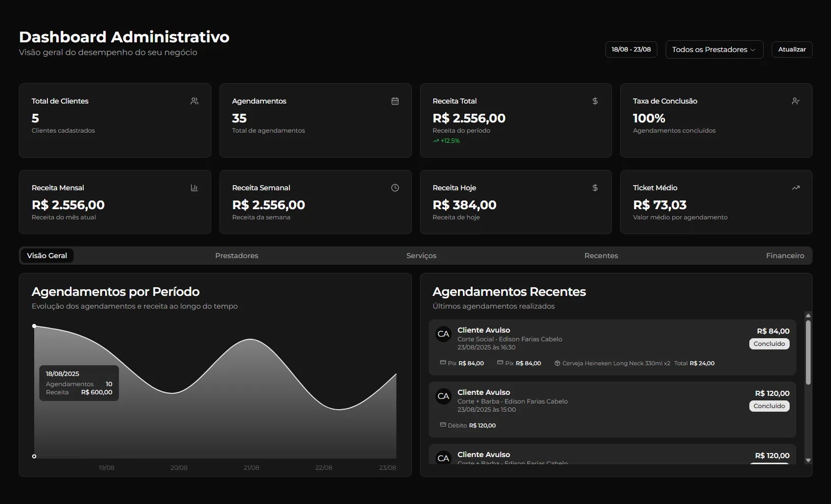The image size is (831, 504).
Task: Click the dollar icon on Receita Hoje card
Action: (x=595, y=188)
